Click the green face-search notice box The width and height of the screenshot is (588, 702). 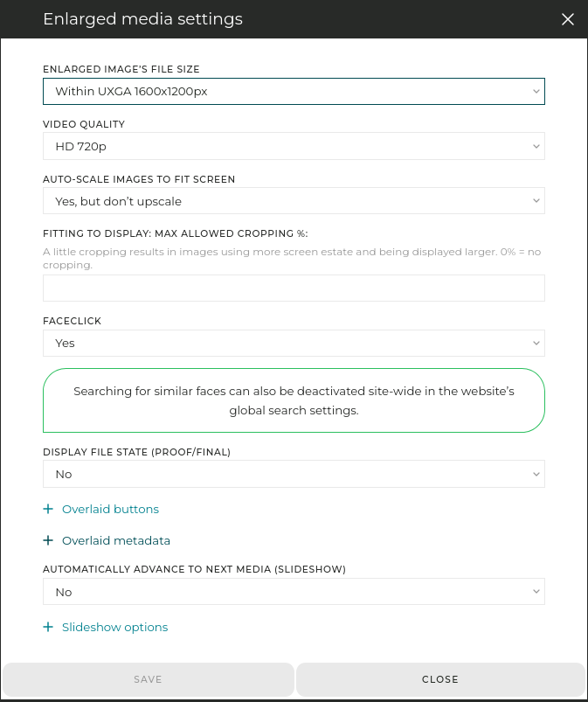click(294, 400)
